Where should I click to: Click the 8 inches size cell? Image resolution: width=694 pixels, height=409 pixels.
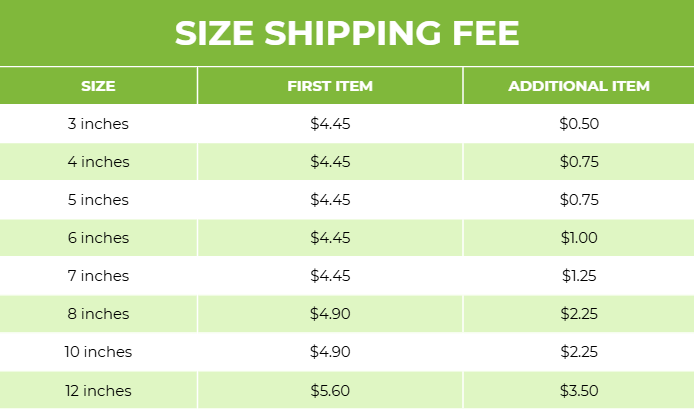pos(98,314)
